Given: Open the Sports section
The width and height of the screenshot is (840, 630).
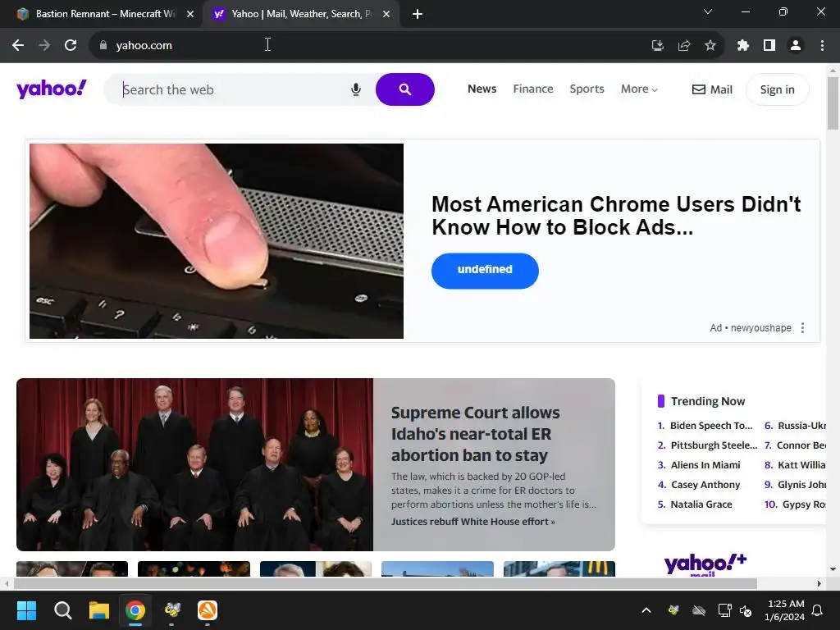Looking at the screenshot, I should tap(587, 89).
